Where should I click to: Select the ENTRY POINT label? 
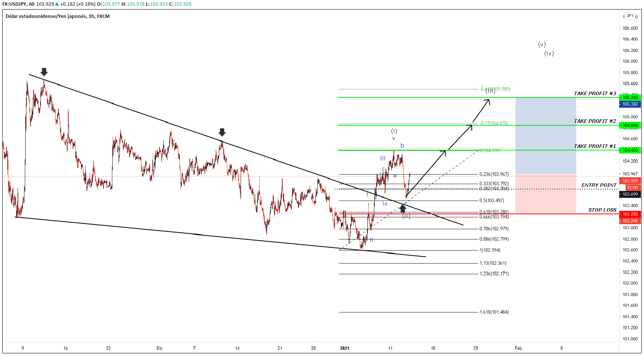[x=599, y=185]
